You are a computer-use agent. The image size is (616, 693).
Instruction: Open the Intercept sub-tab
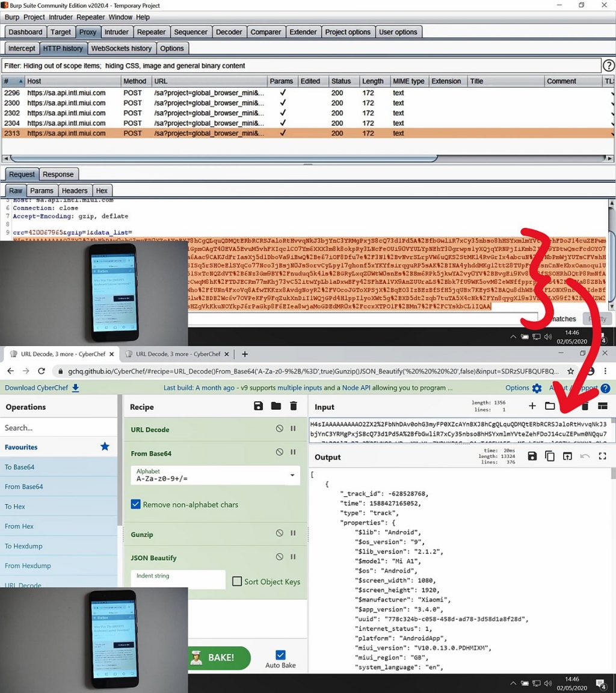click(22, 48)
